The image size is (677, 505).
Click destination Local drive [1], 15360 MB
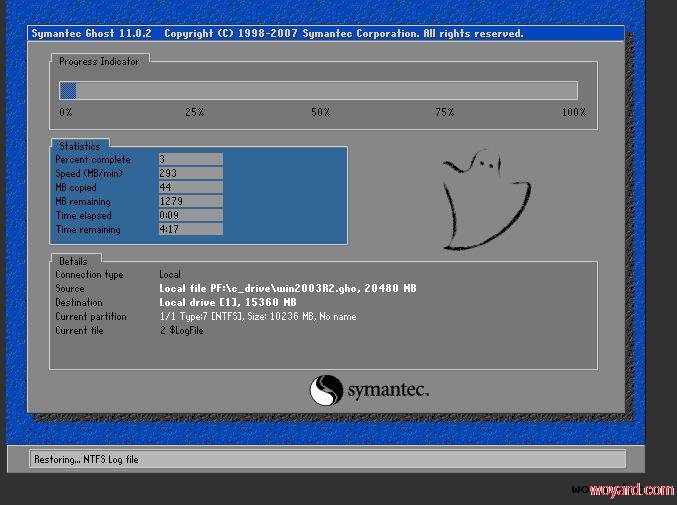pyautogui.click(x=228, y=302)
